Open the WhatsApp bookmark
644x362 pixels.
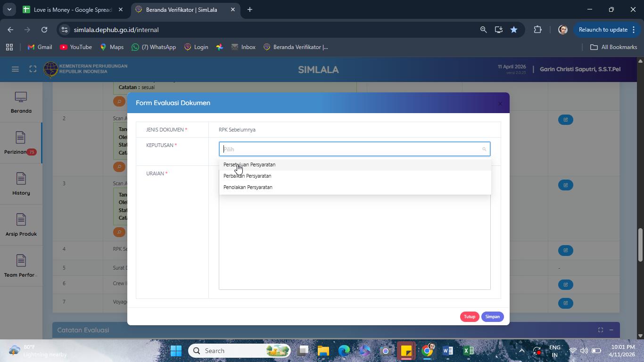click(x=154, y=47)
